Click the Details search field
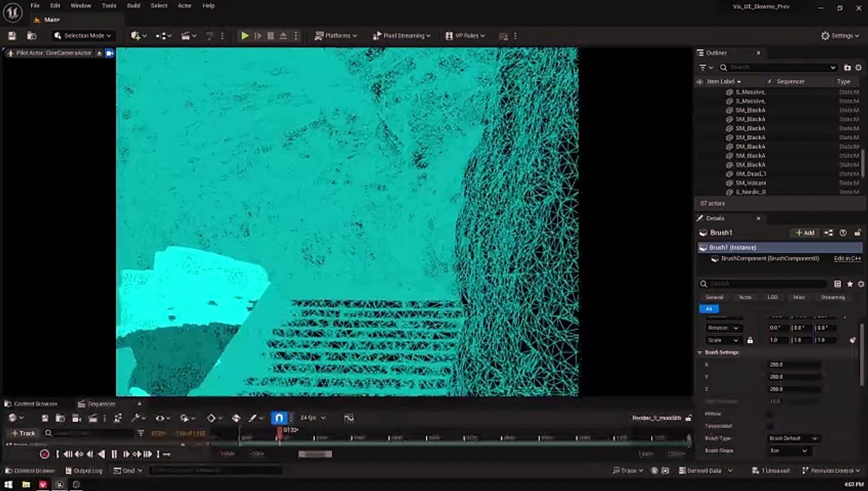 (x=764, y=284)
